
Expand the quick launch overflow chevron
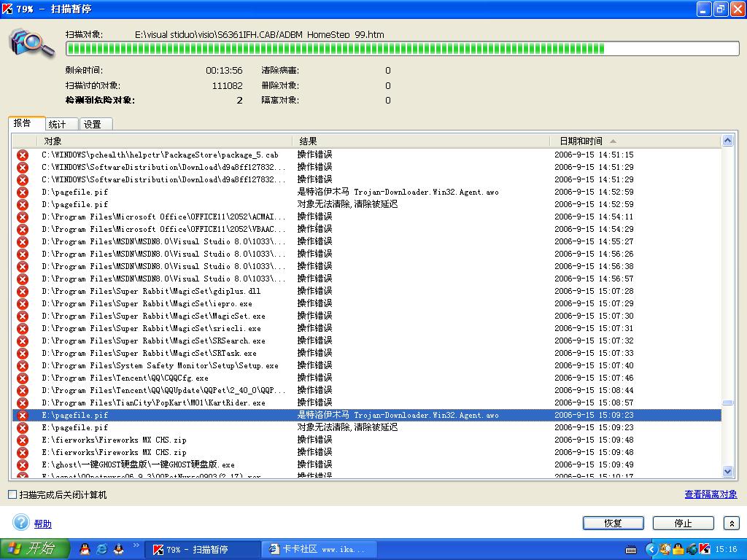click(136, 545)
